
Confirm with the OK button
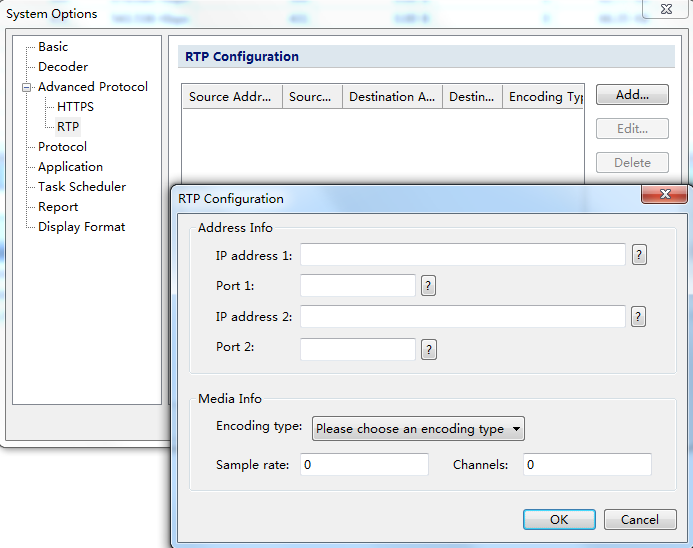tap(559, 519)
